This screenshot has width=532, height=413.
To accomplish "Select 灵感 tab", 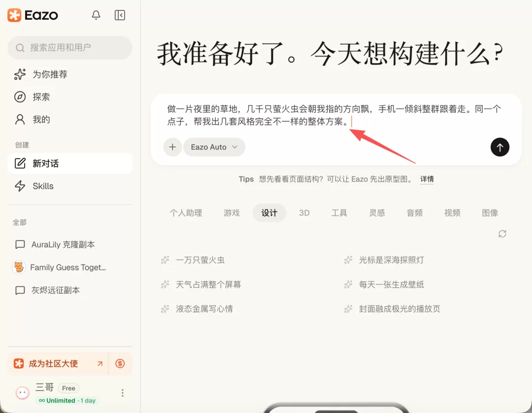I will [377, 213].
